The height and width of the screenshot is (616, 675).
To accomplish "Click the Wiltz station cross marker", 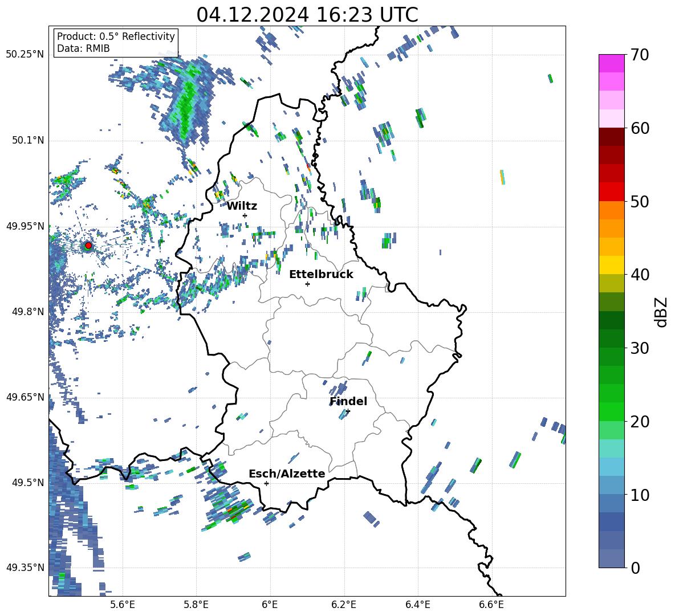I will pyautogui.click(x=245, y=215).
